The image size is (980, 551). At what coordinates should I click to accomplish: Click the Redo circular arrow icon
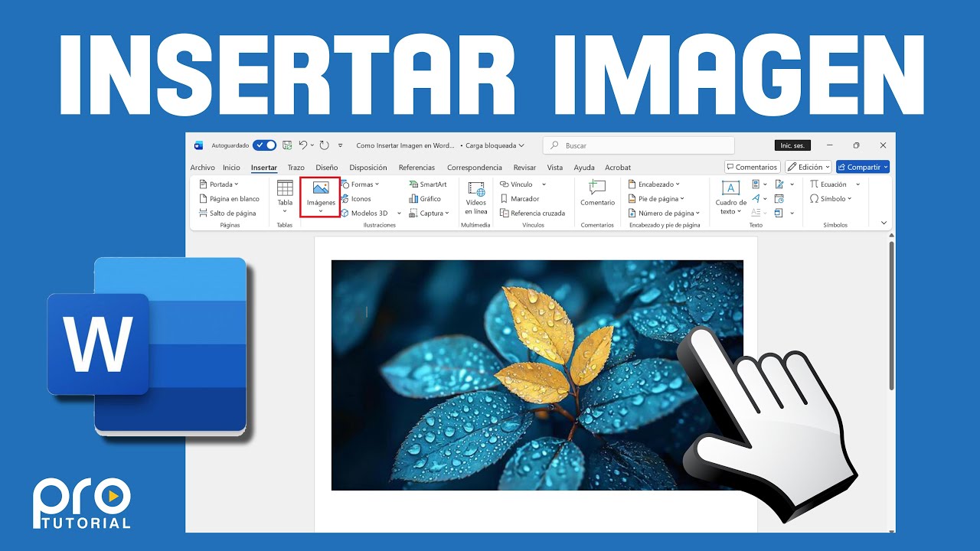[x=325, y=145]
